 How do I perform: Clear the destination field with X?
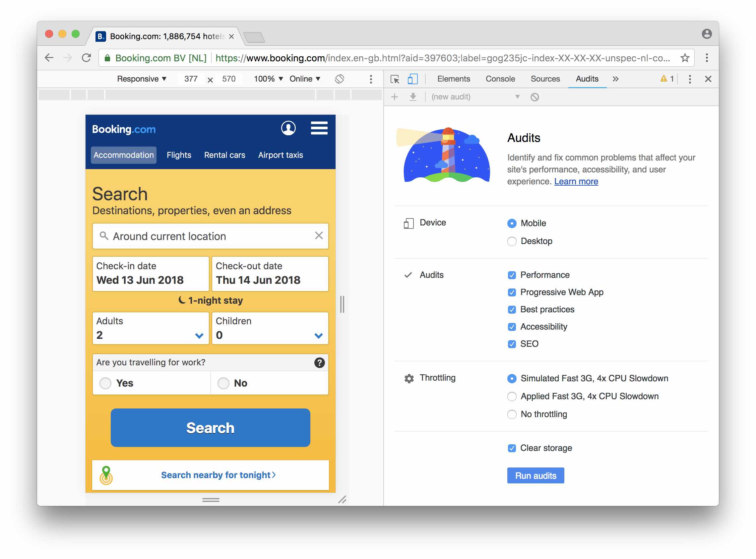(319, 236)
